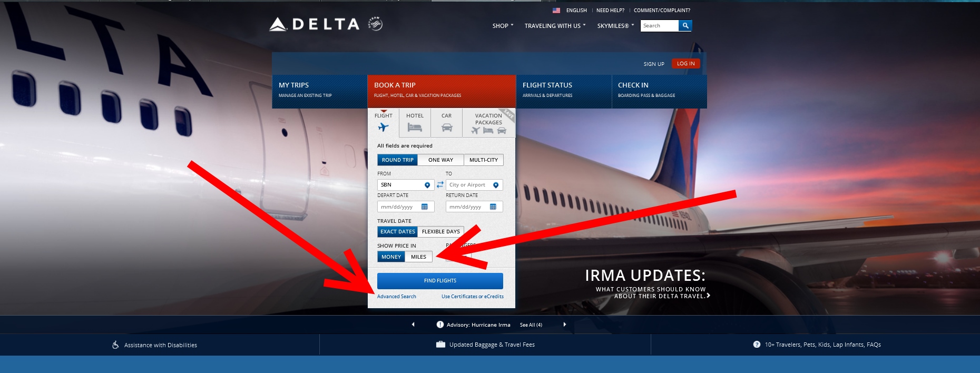Expand the Shop dropdown menu
980x373 pixels.
click(x=503, y=26)
